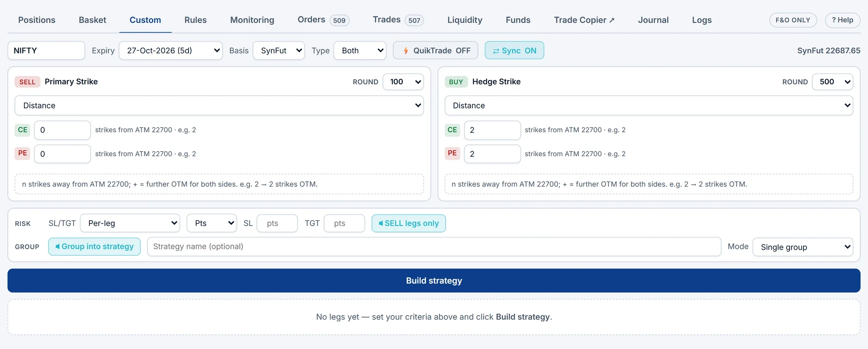The image size is (868, 349).
Task: Switch to the Basket tab
Action: [92, 20]
